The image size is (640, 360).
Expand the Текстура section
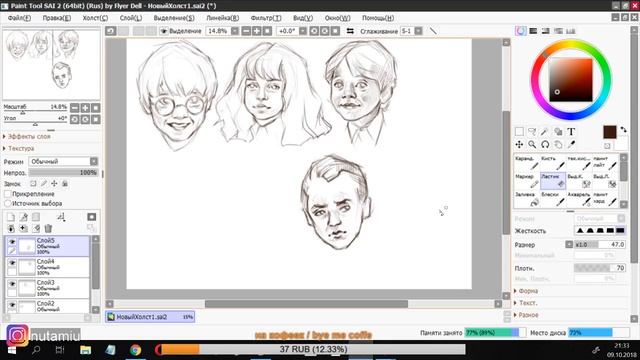[x=20, y=149]
